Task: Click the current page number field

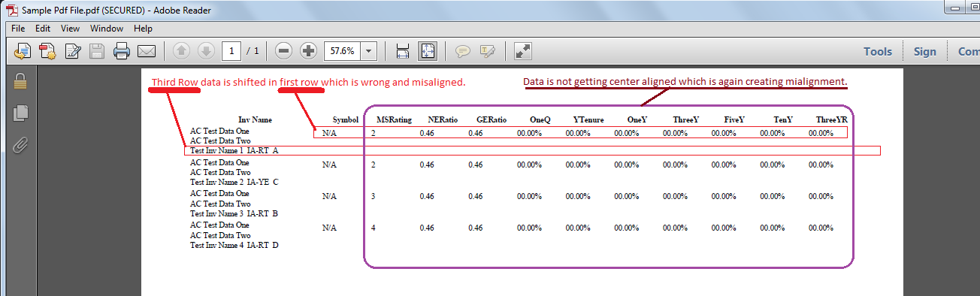Action: tap(231, 51)
